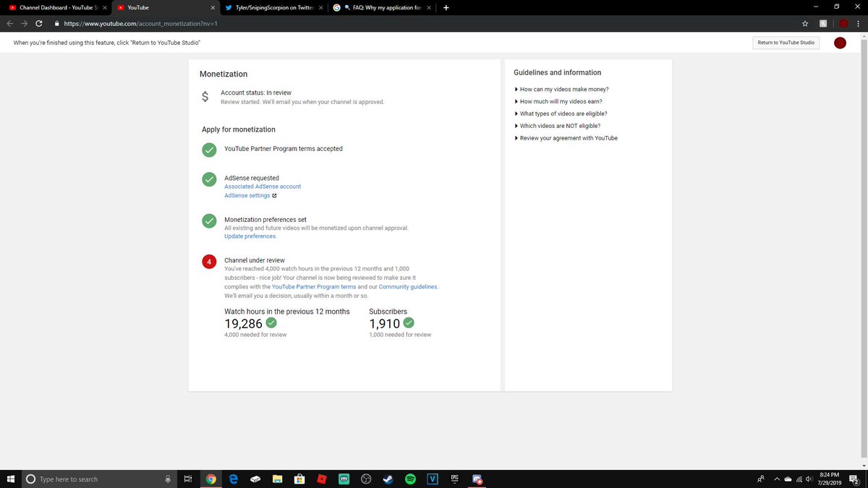
Task: Open the Action Center notifications
Action: coord(854,479)
